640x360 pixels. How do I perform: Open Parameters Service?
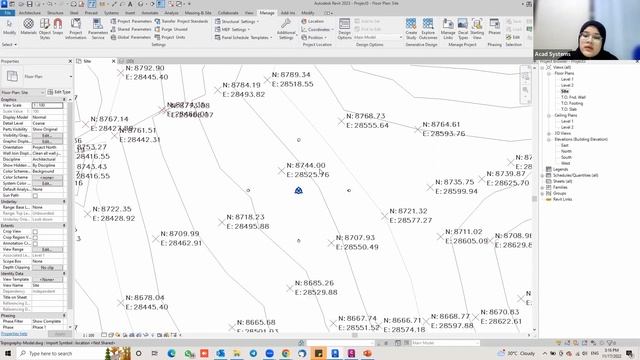(x=98, y=28)
